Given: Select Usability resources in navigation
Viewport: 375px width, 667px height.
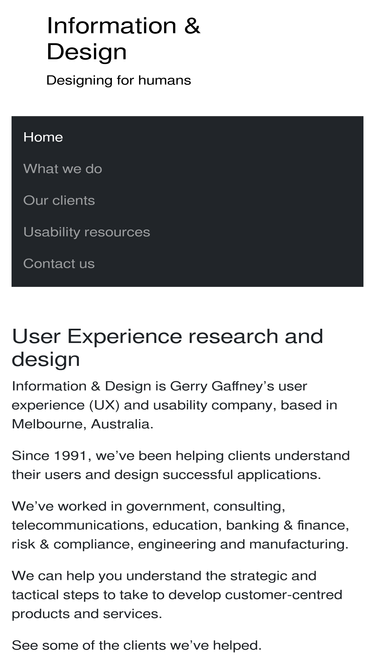Looking at the screenshot, I should click(87, 232).
